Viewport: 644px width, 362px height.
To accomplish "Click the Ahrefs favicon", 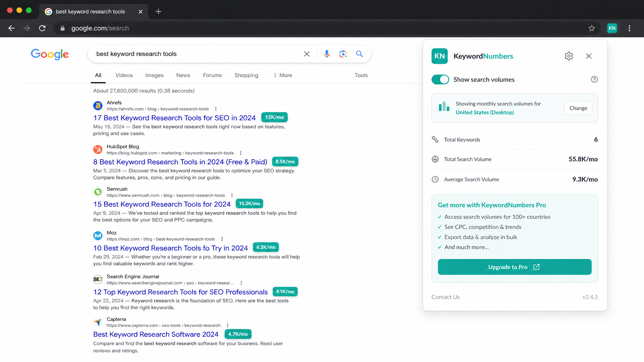I will coord(98,106).
